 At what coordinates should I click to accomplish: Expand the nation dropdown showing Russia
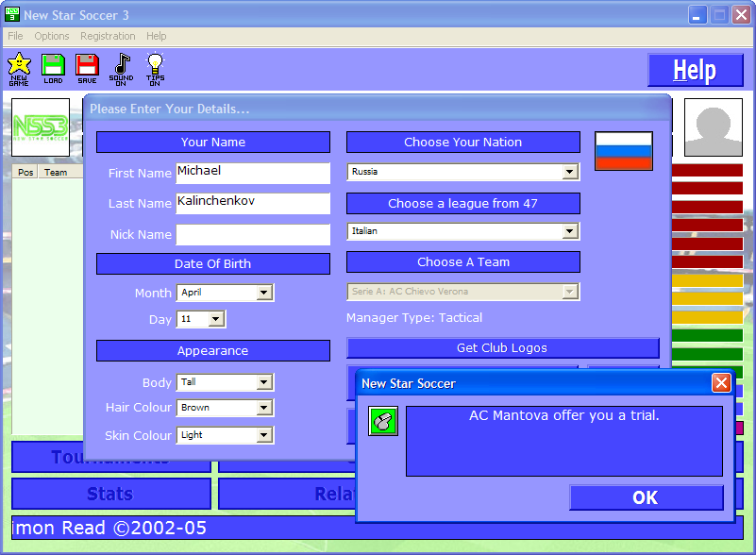pyautogui.click(x=569, y=173)
